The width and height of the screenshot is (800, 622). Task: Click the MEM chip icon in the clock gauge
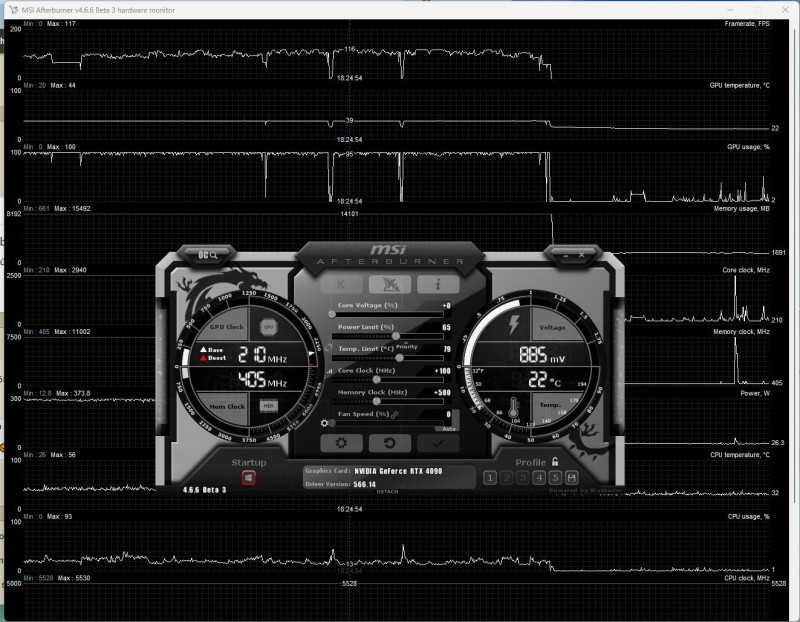point(268,406)
